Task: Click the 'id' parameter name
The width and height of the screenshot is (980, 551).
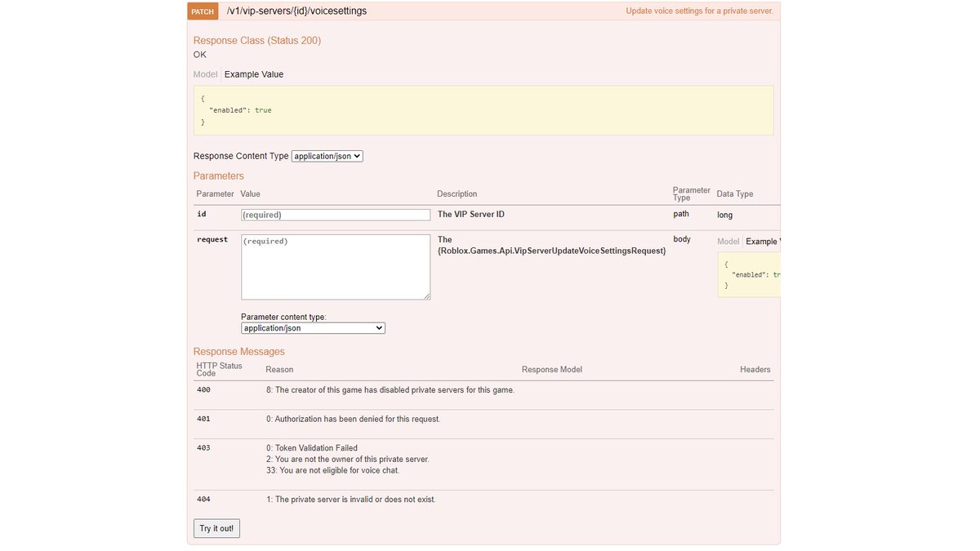Action: click(202, 215)
